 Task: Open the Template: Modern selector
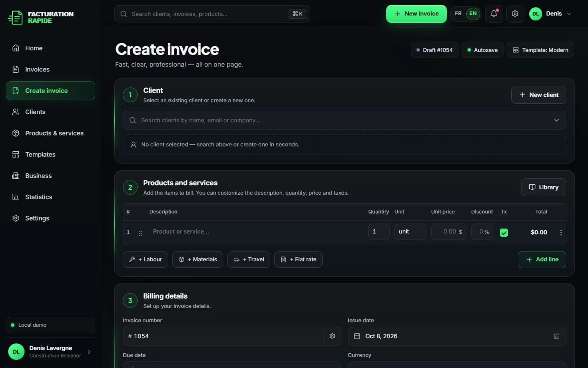pyautogui.click(x=540, y=50)
